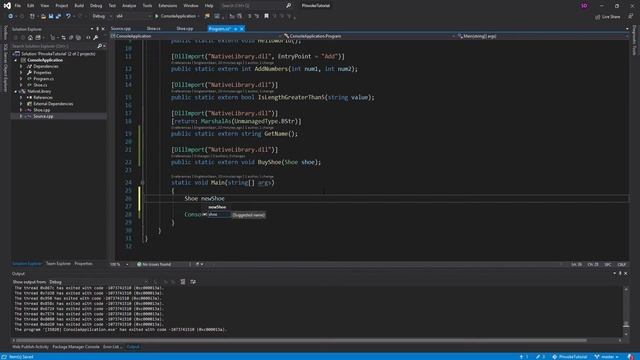Collapse the NativeLibrary project node
The height and width of the screenshot is (360, 640).
click(16, 91)
